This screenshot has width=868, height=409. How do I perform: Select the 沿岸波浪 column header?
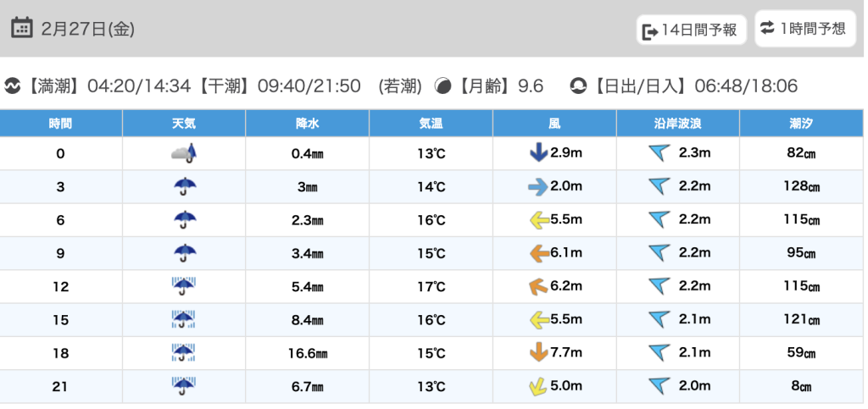[677, 123]
